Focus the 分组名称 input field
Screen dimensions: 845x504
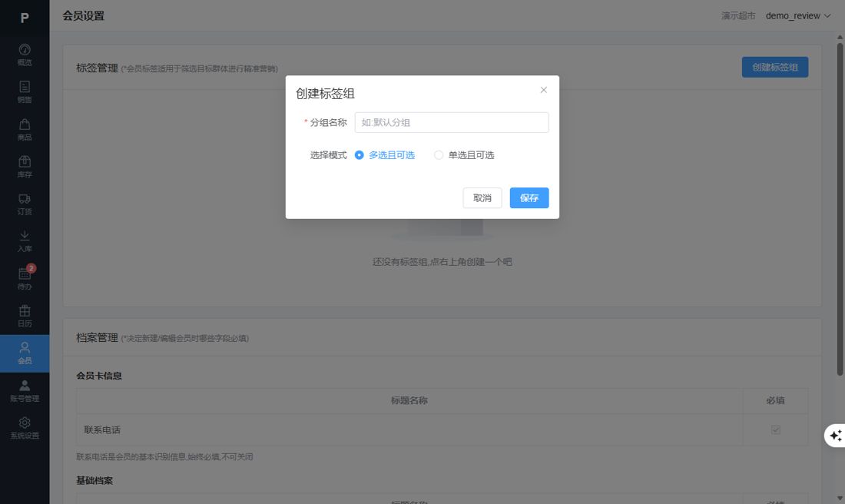[452, 122]
